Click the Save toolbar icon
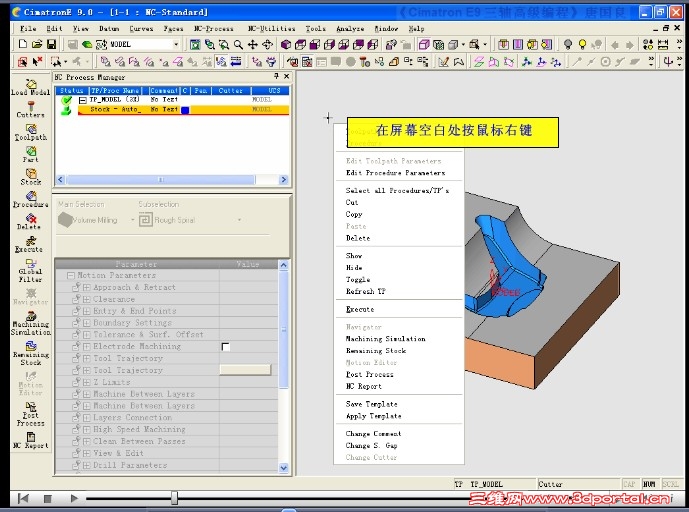Image resolution: width=689 pixels, height=512 pixels. pyautogui.click(x=51, y=44)
